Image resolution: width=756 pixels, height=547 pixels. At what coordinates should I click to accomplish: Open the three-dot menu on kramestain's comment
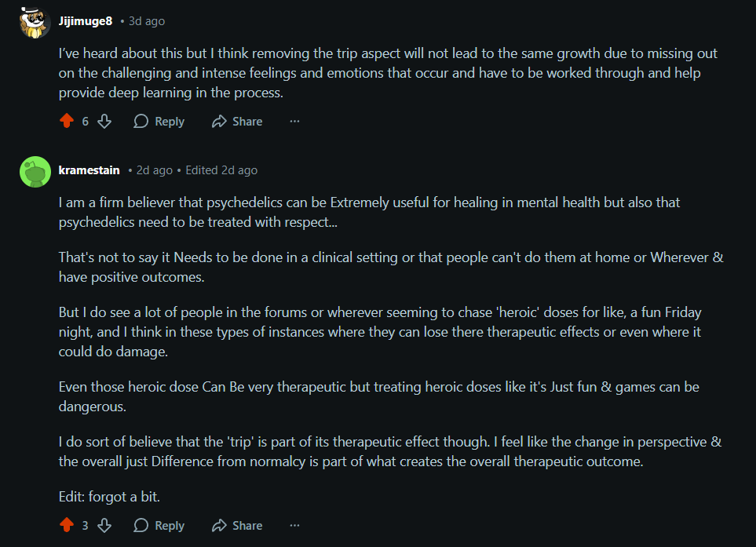point(294,526)
